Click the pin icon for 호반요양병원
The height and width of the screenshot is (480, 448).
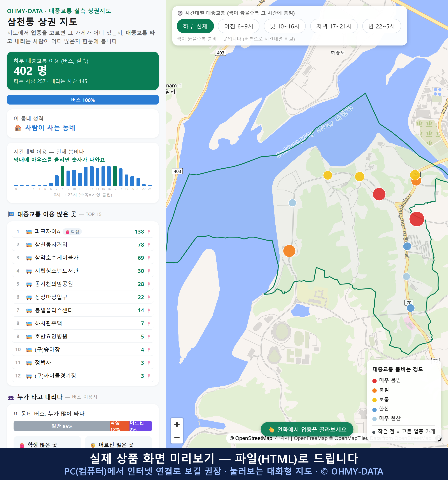tap(149, 337)
